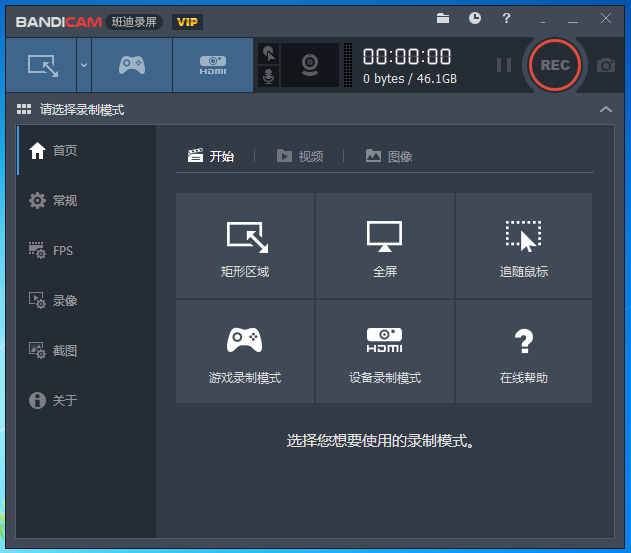Image resolution: width=631 pixels, height=553 pixels.
Task: Toggle webcam overlay icon
Action: 310,65
